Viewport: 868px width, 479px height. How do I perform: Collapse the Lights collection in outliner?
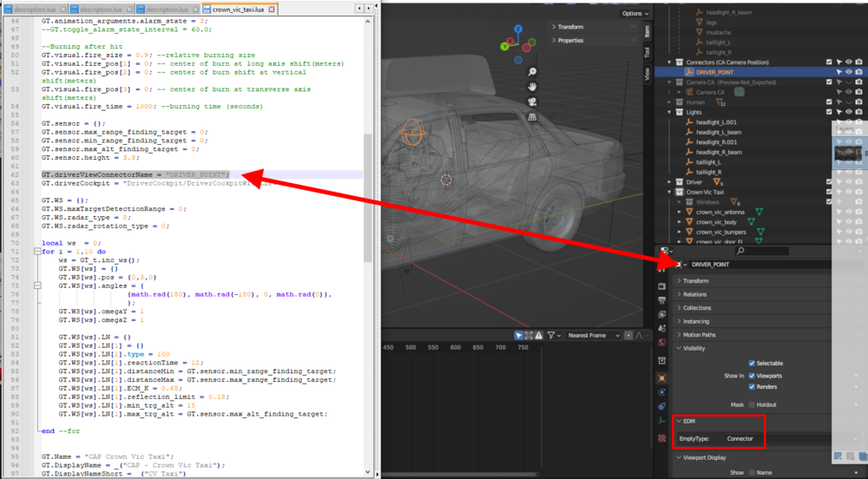pos(670,112)
